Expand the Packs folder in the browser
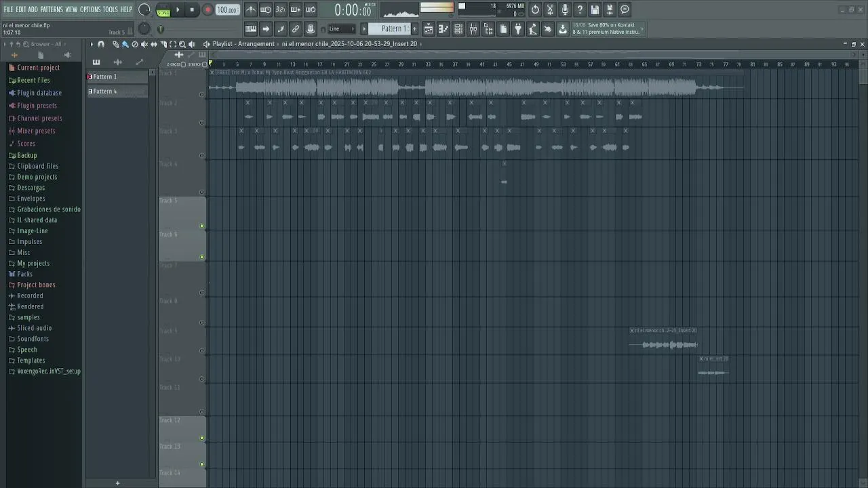This screenshot has height=488, width=868. pos(24,274)
